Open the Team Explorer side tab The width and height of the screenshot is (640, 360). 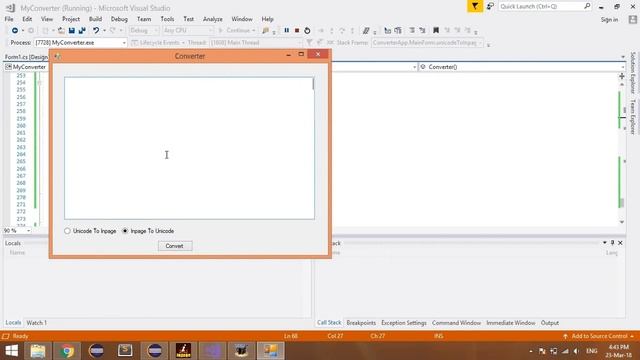pyautogui.click(x=633, y=117)
